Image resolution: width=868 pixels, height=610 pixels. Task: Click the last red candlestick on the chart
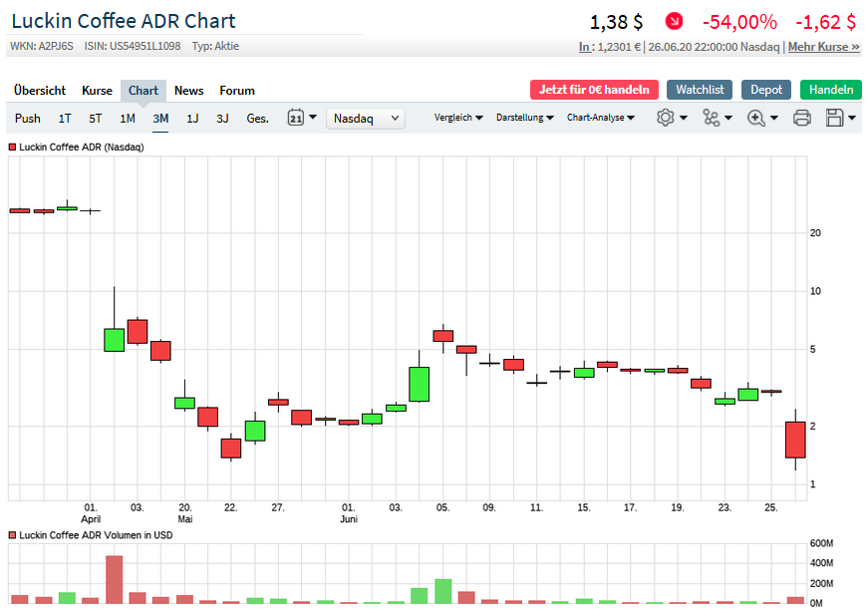coord(795,440)
